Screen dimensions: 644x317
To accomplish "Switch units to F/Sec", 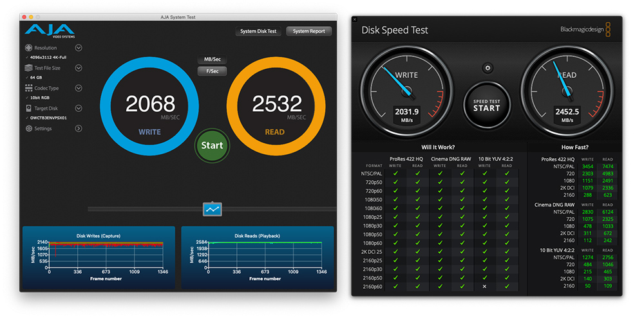I will pos(212,71).
